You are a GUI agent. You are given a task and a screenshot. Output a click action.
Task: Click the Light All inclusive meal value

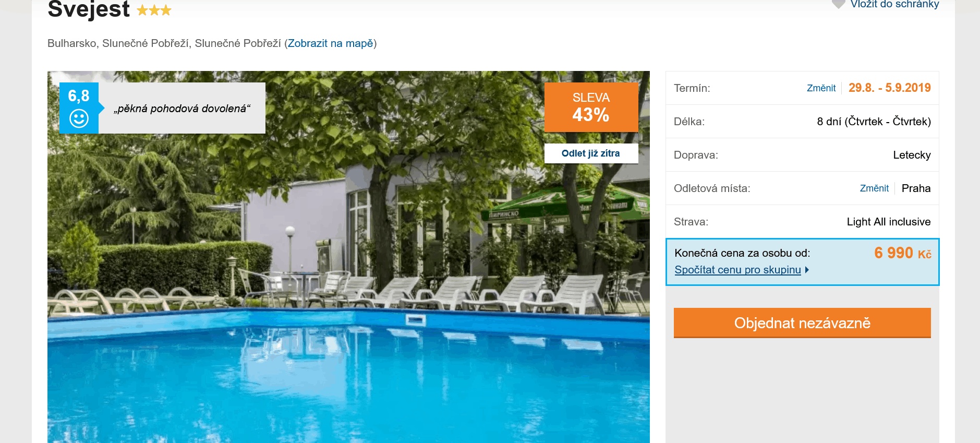tap(889, 222)
